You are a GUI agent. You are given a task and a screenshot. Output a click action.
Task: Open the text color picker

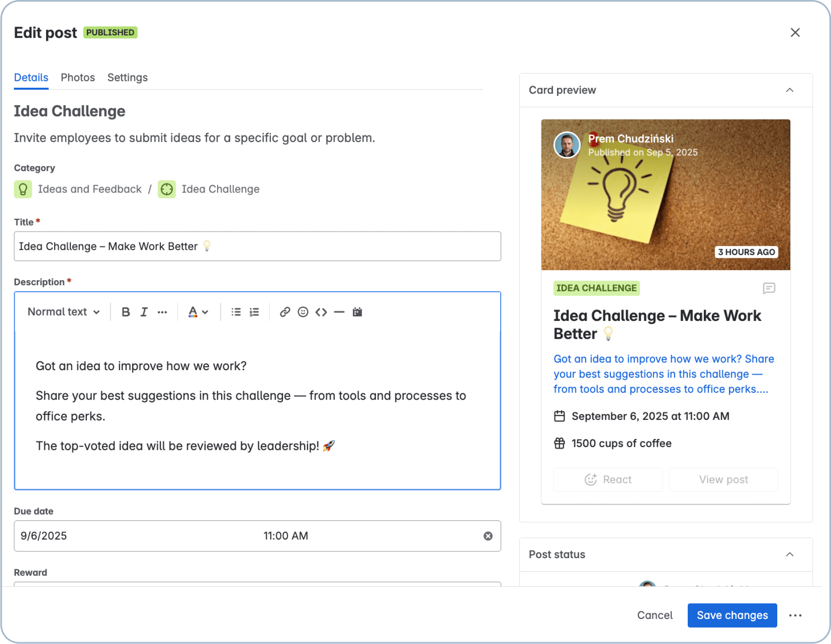point(197,311)
